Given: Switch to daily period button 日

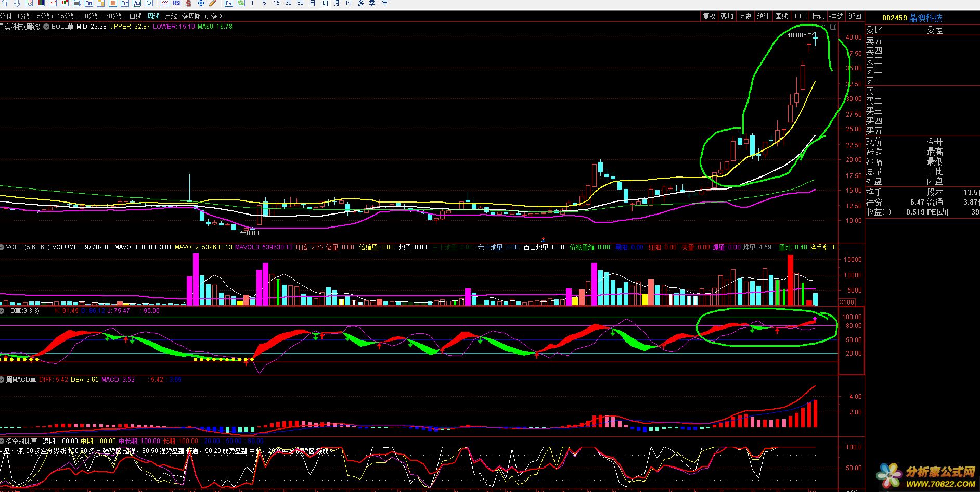Looking at the screenshot, I should point(313,3).
